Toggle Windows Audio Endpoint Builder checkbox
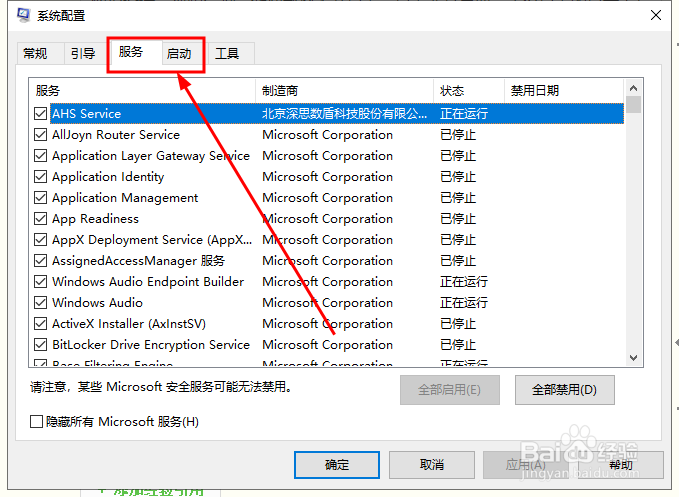 coord(40,281)
